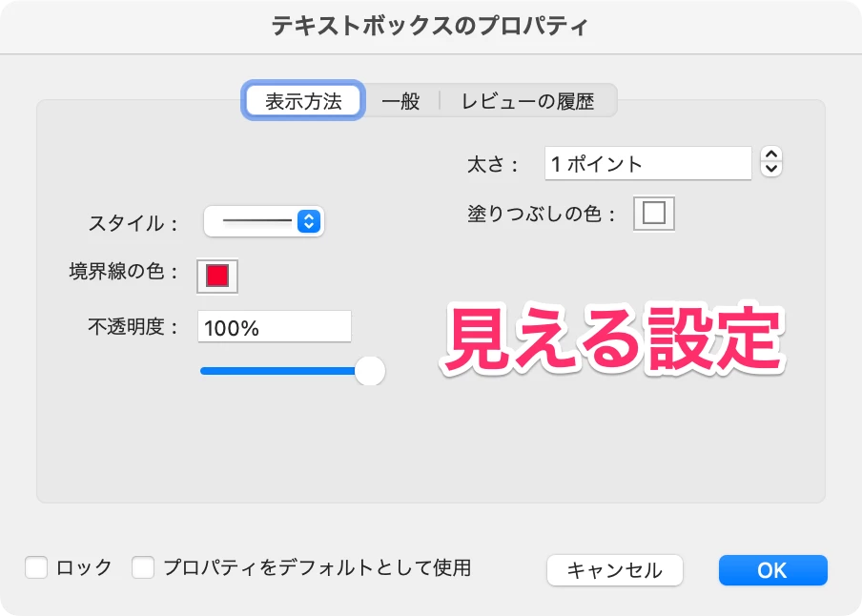Image resolution: width=862 pixels, height=616 pixels.
Task: Click the blue 不透明度 slider track
Action: 278,371
